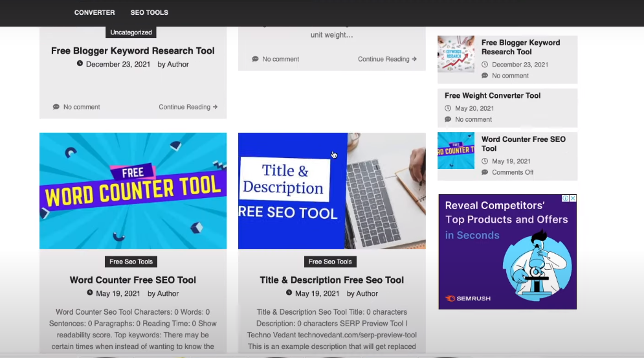Click the clock icon beside December 23, 2021
644x358 pixels.
coord(80,63)
